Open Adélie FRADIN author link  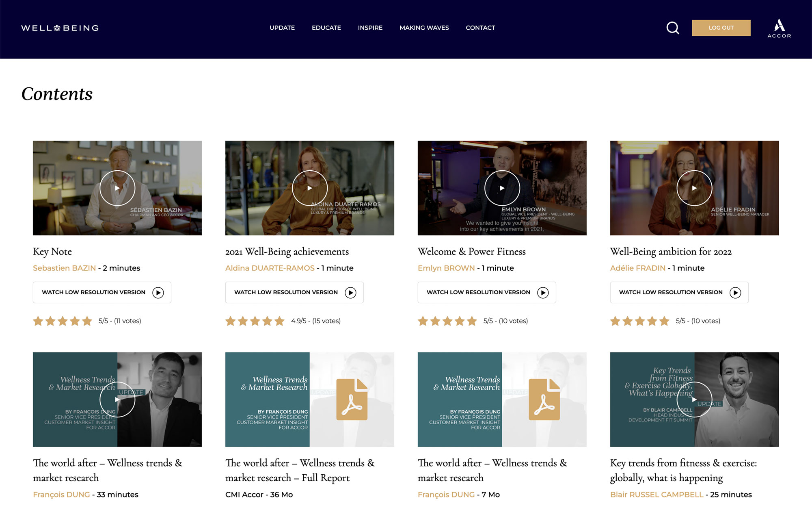click(638, 268)
